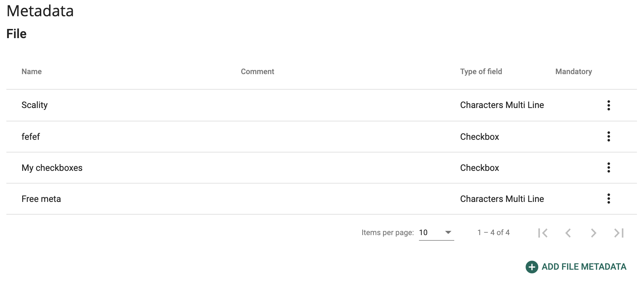Viewport: 644px width, 281px height.
Task: Click the Comment column header
Action: point(257,72)
